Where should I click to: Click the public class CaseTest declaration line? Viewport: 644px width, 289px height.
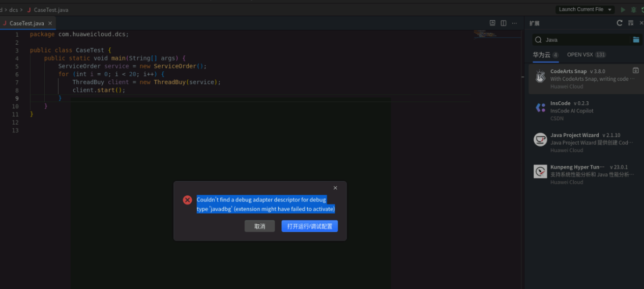70,50
